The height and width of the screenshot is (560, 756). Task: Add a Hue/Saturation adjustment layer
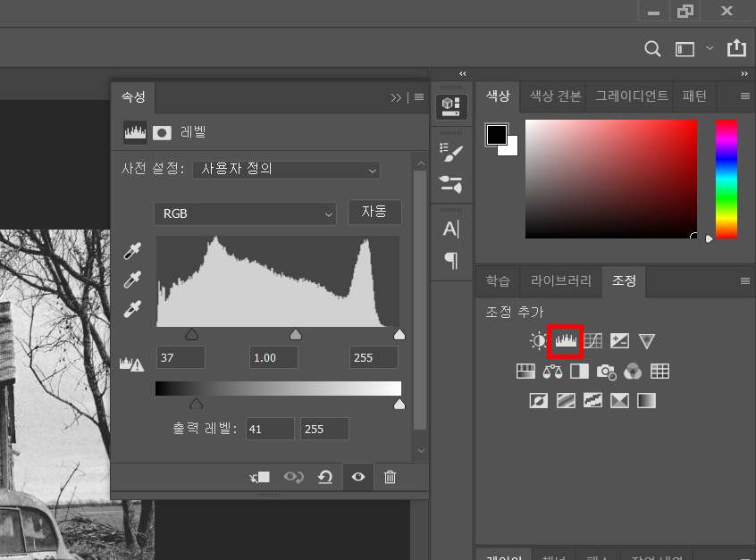[x=525, y=371]
